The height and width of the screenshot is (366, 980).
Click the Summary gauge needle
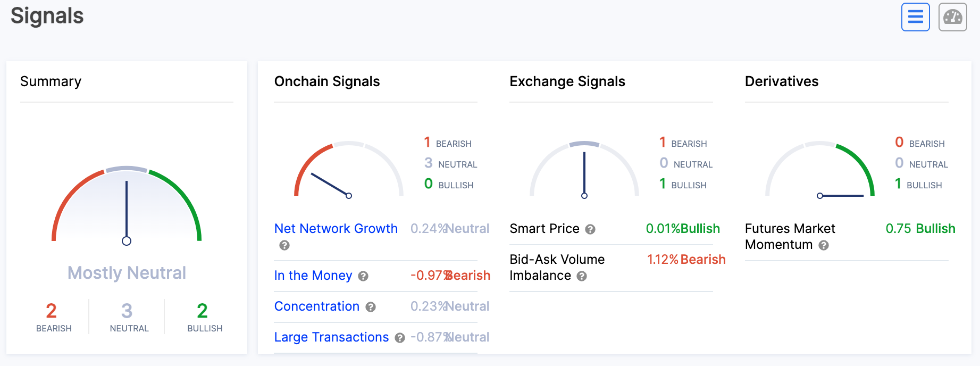tap(127, 212)
